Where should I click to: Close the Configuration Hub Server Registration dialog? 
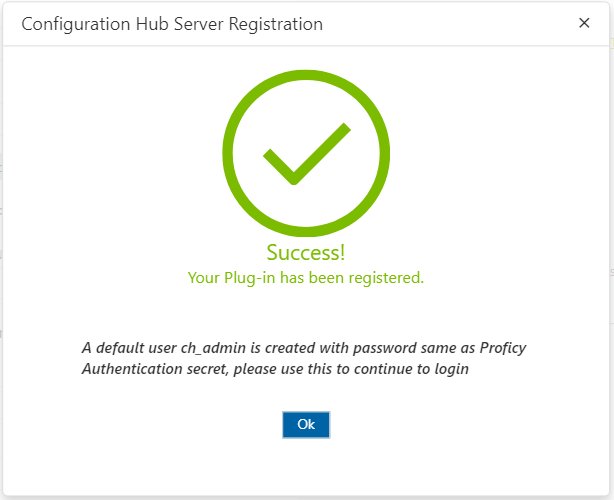[x=584, y=23]
